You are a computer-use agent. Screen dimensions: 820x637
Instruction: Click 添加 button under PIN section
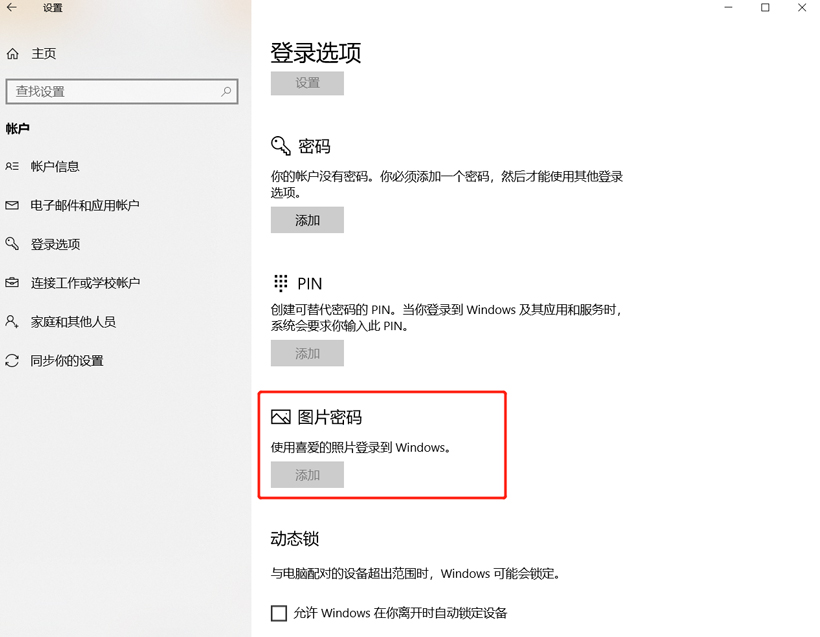pos(308,353)
